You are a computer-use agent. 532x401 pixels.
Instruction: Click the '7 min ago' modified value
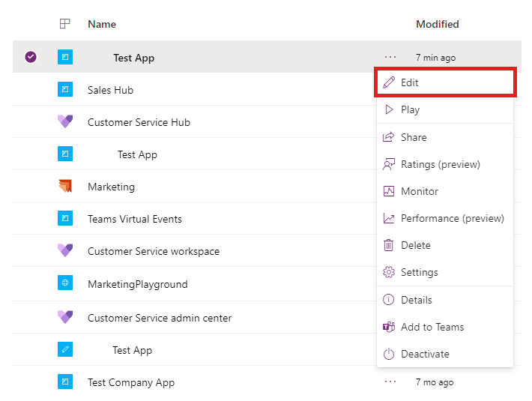pyautogui.click(x=435, y=58)
